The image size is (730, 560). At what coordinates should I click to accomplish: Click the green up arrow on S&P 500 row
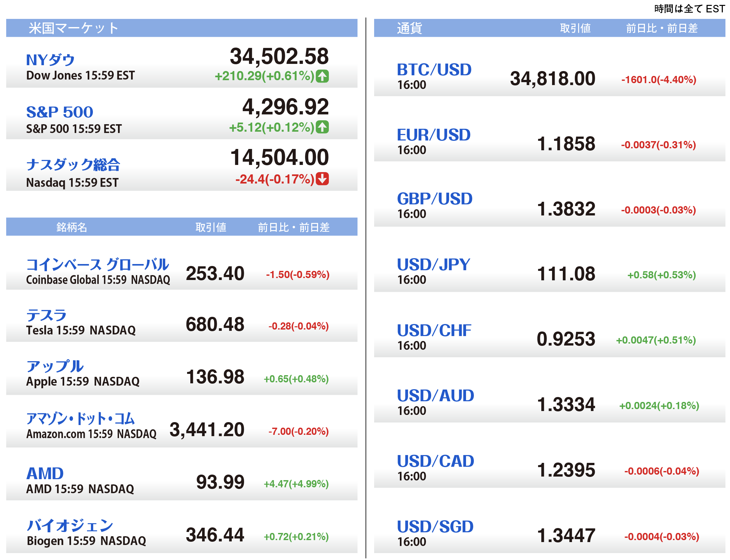[322, 127]
